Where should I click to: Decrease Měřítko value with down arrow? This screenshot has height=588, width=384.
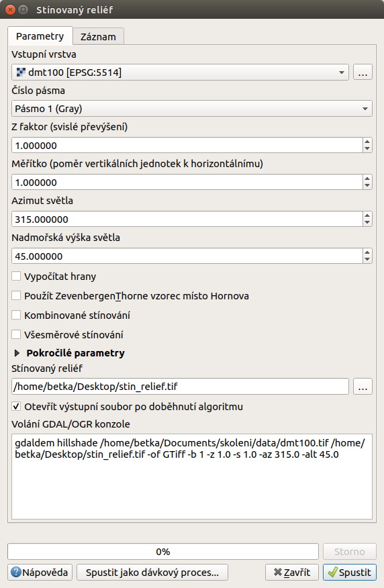[x=367, y=186]
